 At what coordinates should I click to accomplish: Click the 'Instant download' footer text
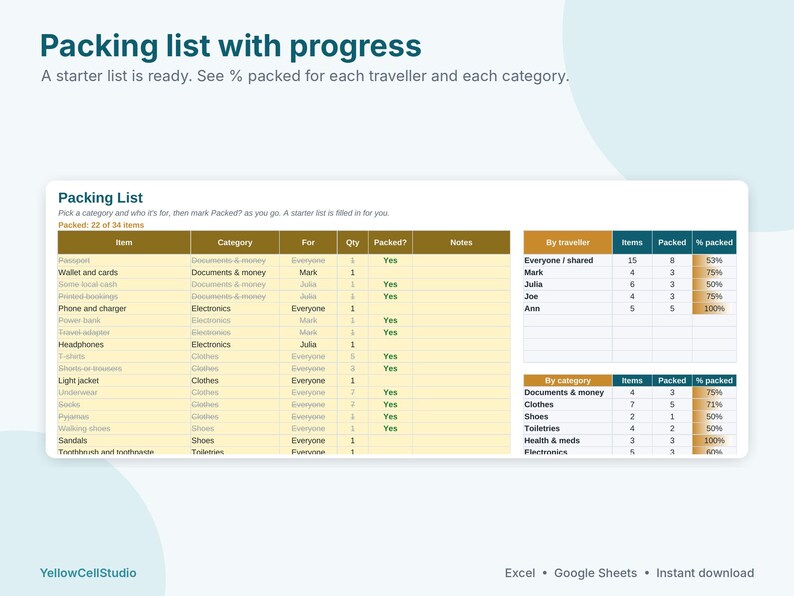[705, 573]
